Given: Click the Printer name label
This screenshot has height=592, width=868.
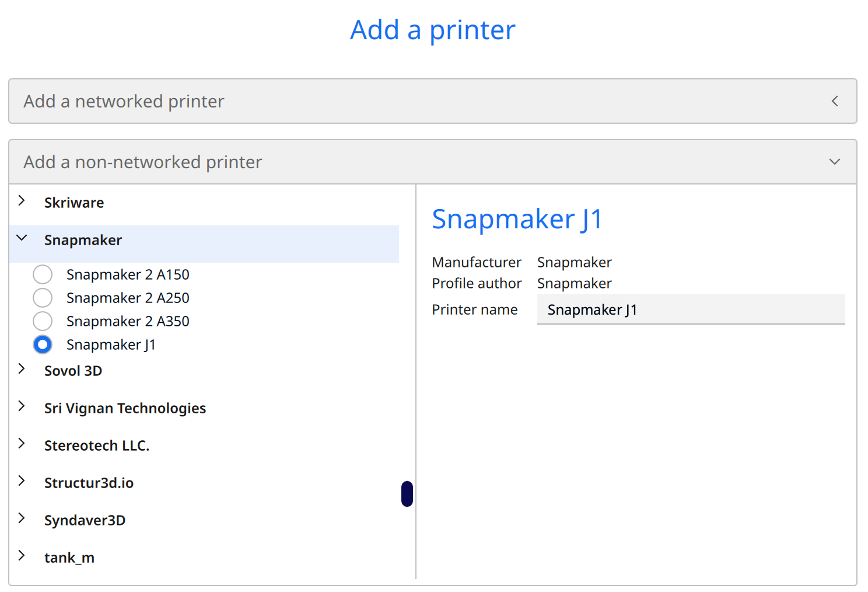Looking at the screenshot, I should click(474, 309).
